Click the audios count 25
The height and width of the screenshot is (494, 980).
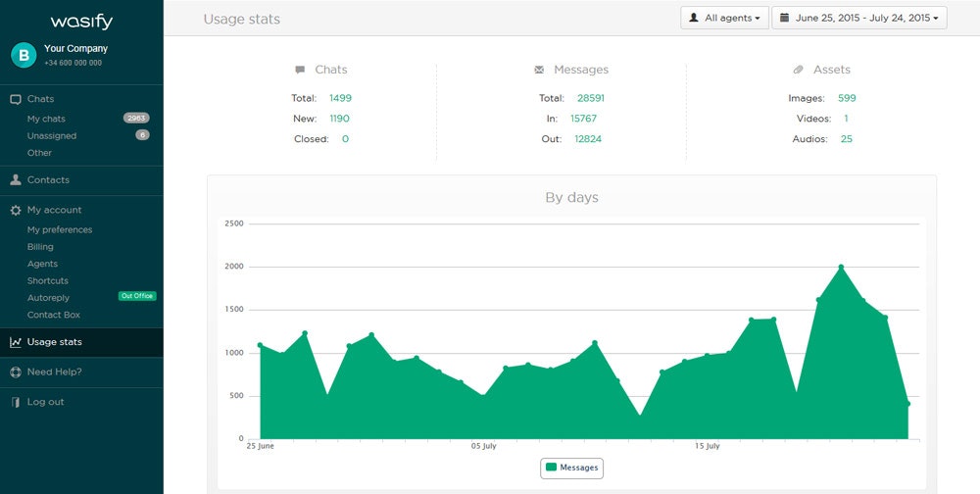[847, 139]
